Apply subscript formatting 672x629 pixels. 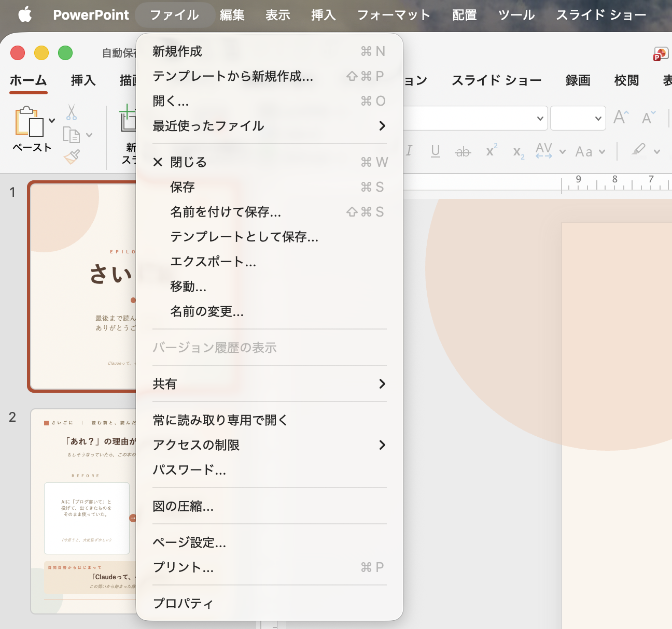tap(519, 152)
